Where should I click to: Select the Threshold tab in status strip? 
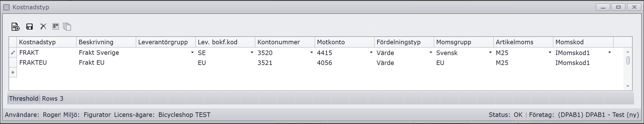(24, 99)
